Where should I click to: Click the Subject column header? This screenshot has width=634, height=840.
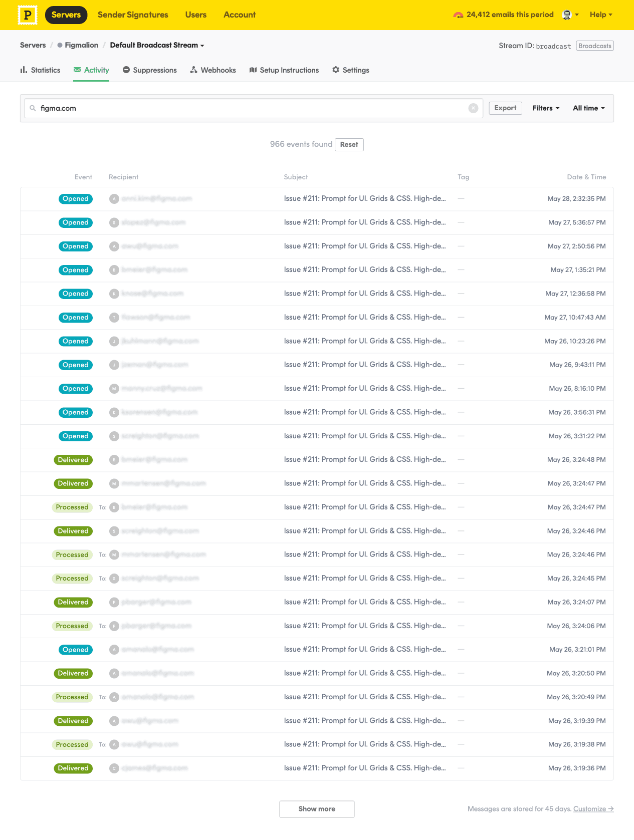click(296, 177)
